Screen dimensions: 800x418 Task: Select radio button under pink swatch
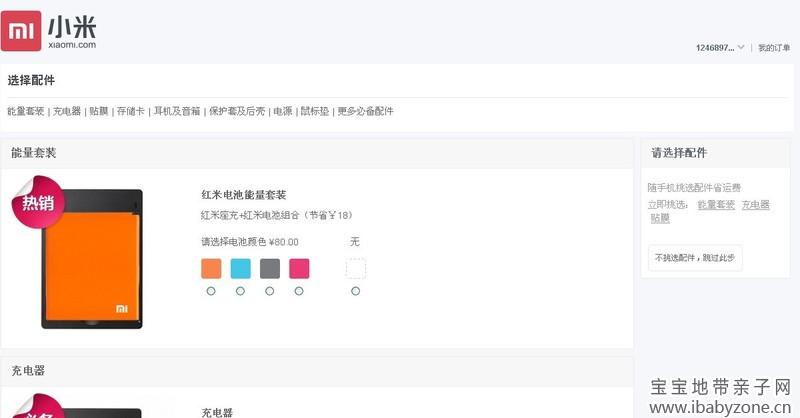299,291
